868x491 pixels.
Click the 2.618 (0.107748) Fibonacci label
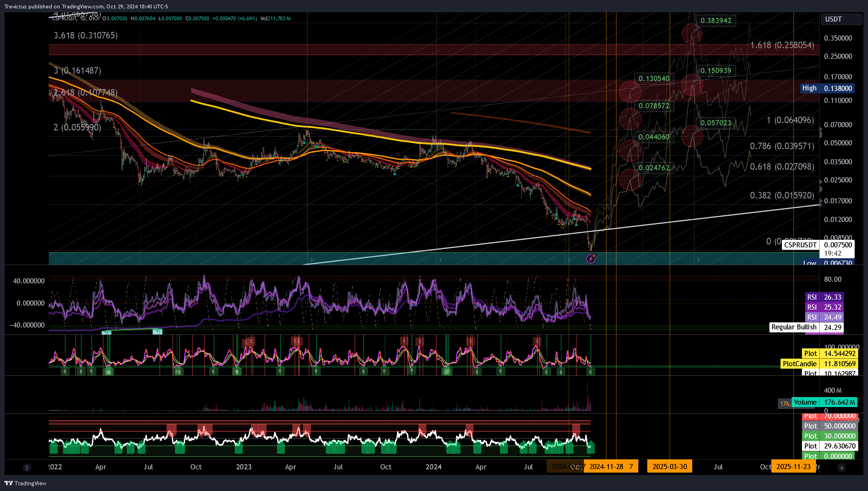(x=86, y=92)
